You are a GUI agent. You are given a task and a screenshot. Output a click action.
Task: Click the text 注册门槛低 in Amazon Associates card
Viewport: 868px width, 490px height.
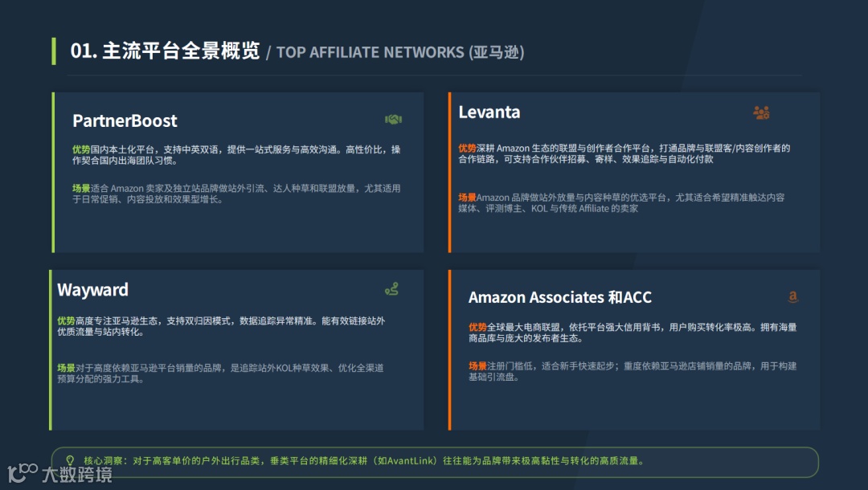pyautogui.click(x=510, y=366)
